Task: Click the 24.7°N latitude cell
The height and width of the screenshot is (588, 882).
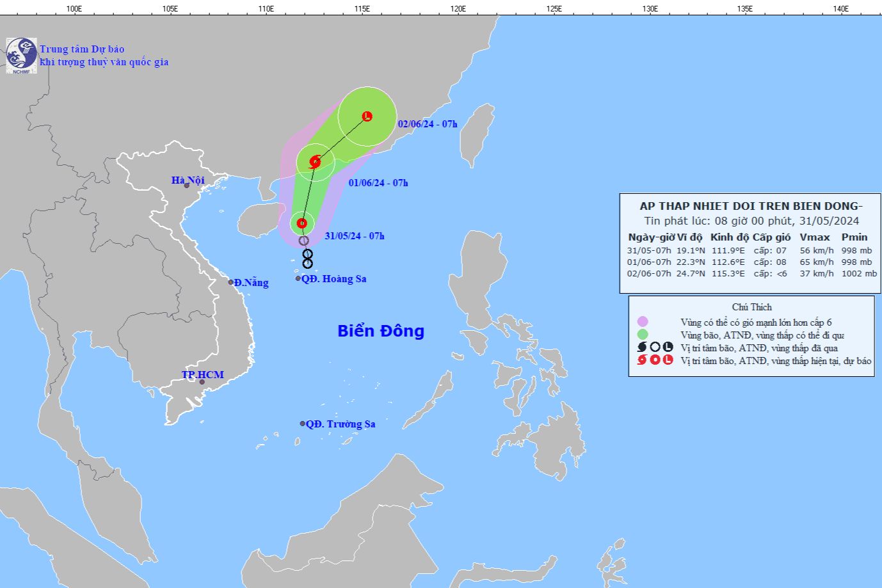Action: coord(691,274)
